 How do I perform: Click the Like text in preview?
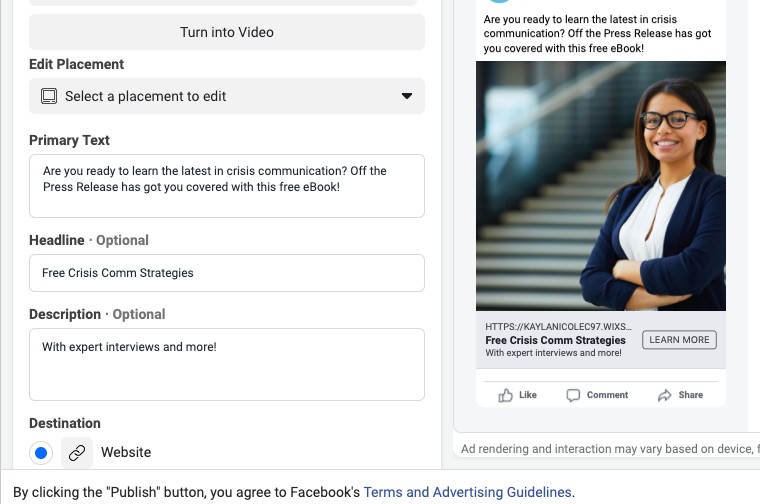(x=528, y=395)
